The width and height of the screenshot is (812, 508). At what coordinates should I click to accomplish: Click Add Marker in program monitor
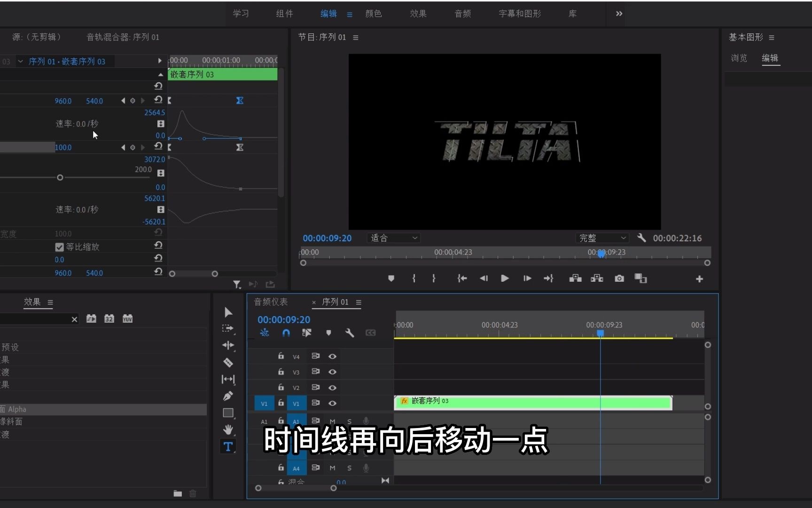point(391,278)
